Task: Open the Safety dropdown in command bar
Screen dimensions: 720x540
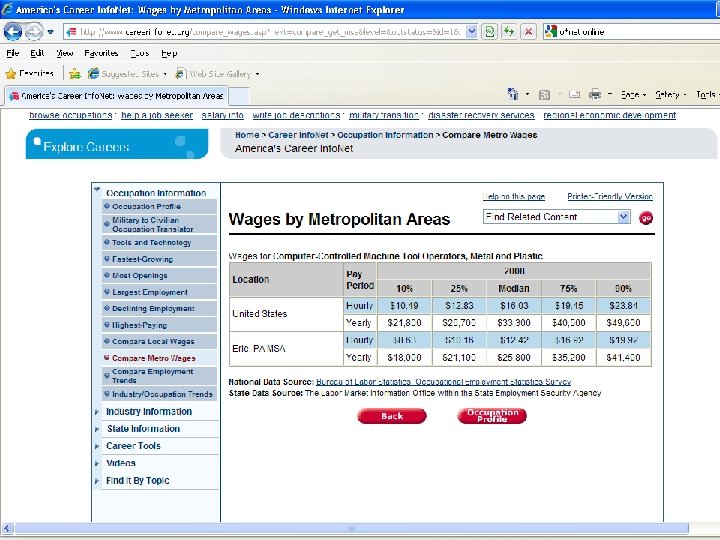Action: click(670, 95)
